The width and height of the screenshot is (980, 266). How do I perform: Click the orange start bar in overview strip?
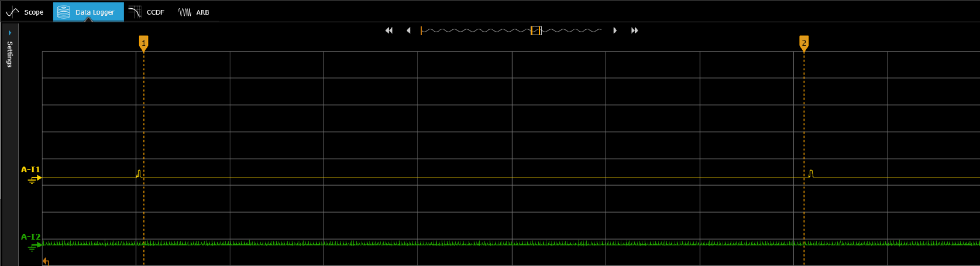point(421,30)
